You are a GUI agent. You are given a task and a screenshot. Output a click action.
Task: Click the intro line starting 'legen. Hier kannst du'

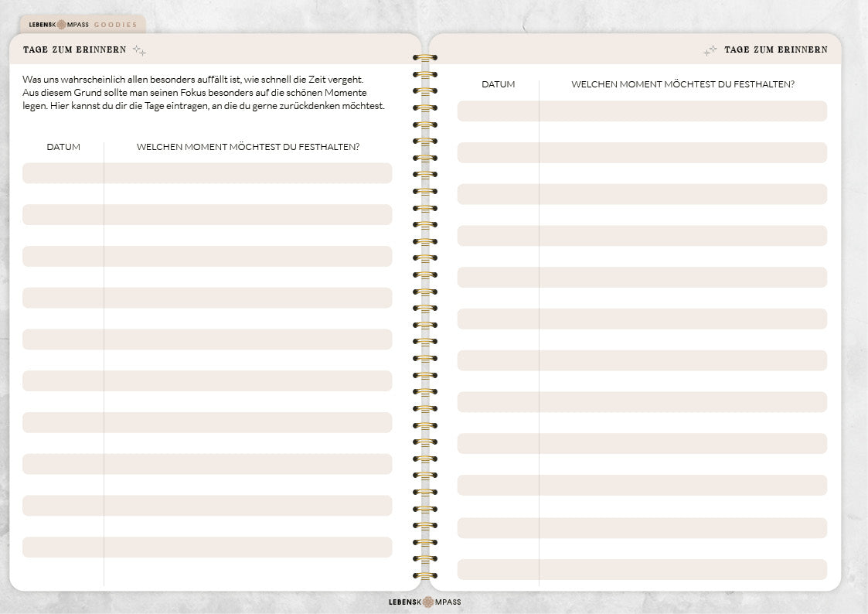[203, 106]
